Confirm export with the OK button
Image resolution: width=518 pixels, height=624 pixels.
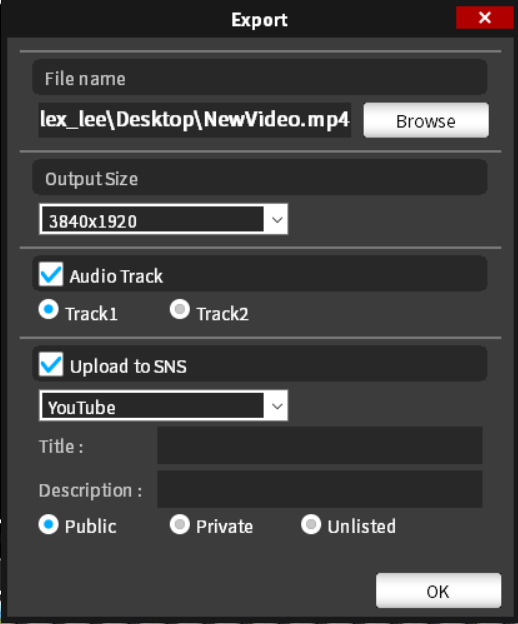click(x=438, y=591)
